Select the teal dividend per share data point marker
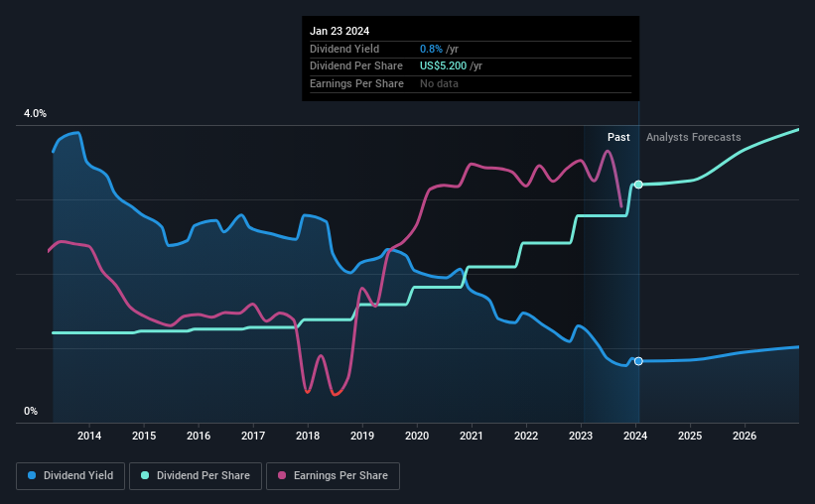This screenshot has width=815, height=504. tap(638, 185)
